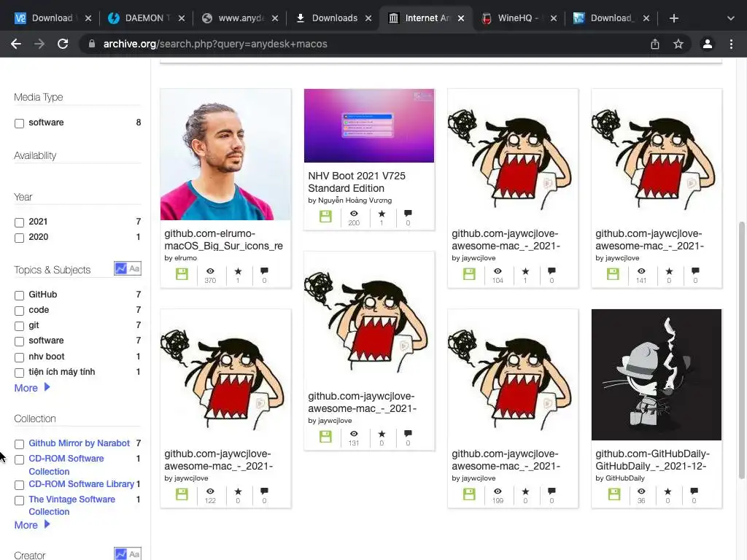Open NHV Boot 2021 V725 Standard Edition title
The image size is (747, 560).
(356, 182)
